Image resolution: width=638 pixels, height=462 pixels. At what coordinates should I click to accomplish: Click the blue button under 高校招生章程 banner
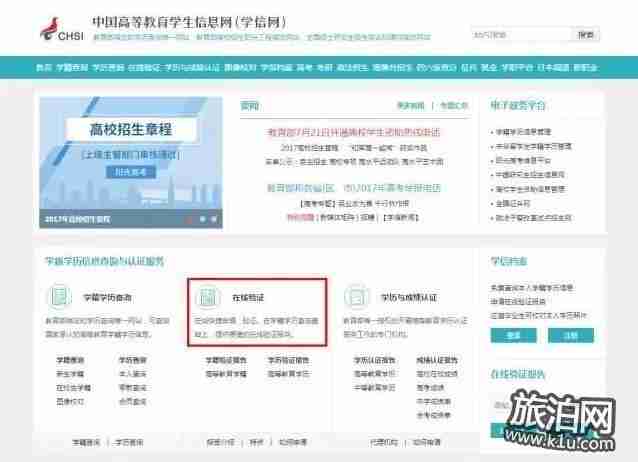coord(131,172)
